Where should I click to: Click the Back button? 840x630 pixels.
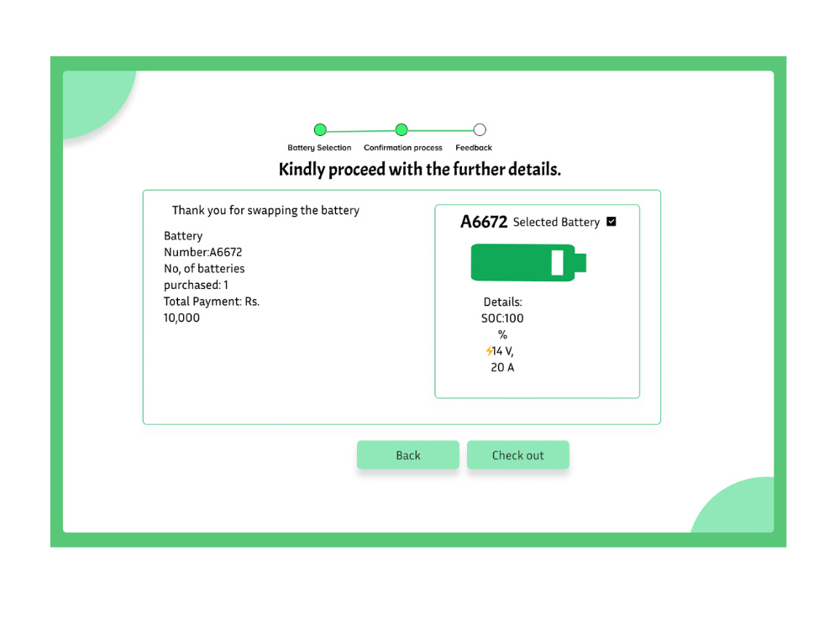click(x=407, y=454)
